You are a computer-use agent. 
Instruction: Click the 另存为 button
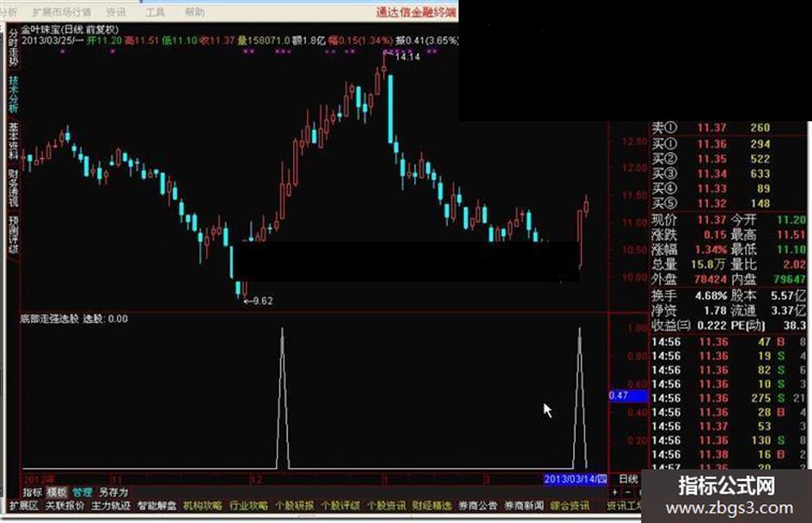[113, 492]
